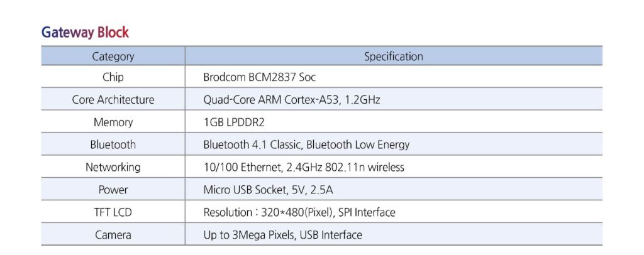Select the Memory category cell
This screenshot has height=255, width=644.
113,122
